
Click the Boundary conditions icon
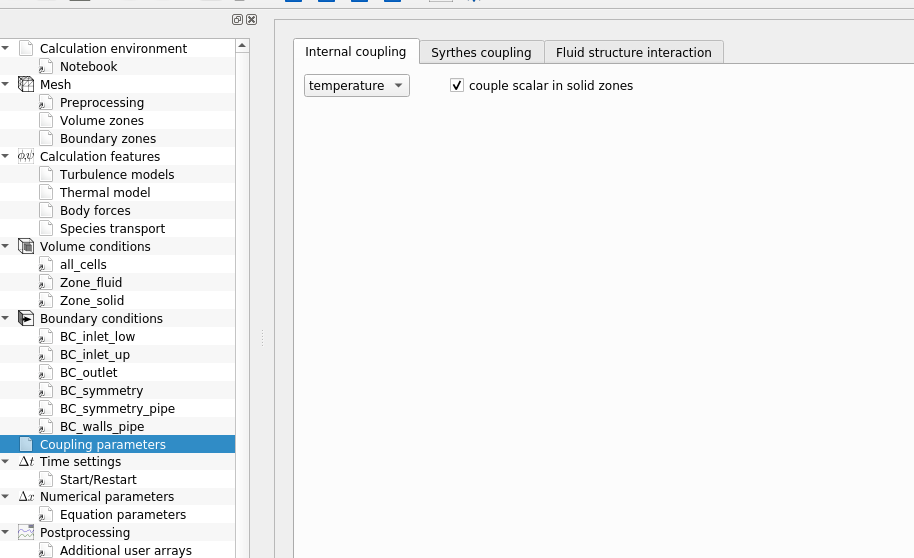tap(26, 319)
